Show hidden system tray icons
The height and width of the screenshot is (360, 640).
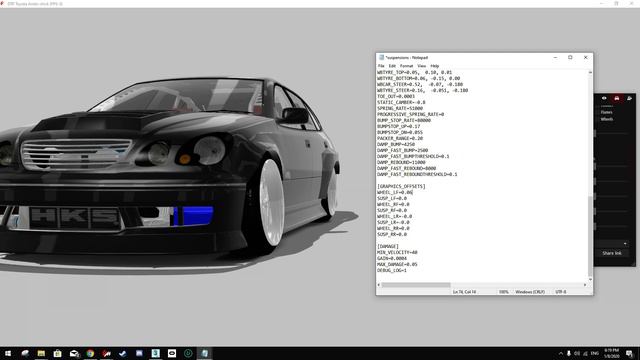click(x=560, y=353)
